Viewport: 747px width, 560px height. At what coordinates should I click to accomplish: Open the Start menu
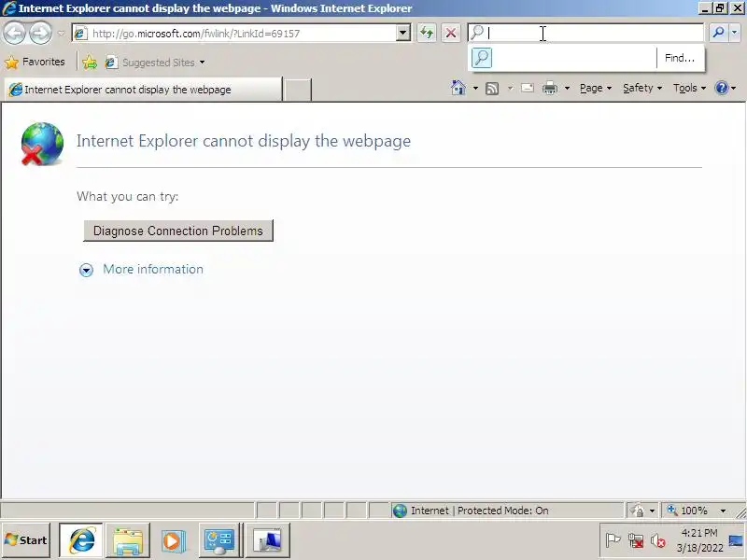(x=26, y=540)
